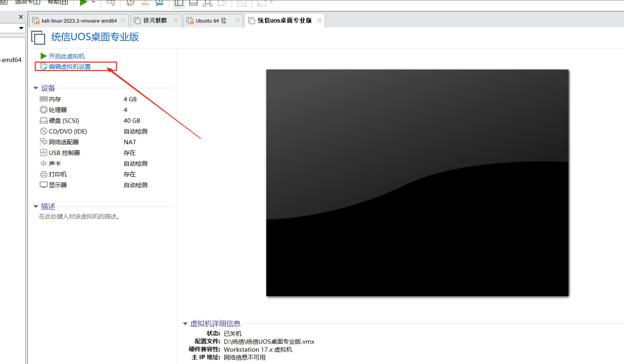This screenshot has height=364, width=624.
Task: Click the -amd64 entry in library sidebar
Action: (11, 60)
